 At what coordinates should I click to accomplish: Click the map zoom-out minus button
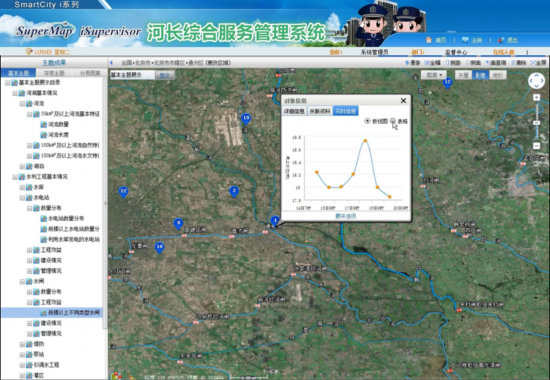pyautogui.click(x=536, y=146)
